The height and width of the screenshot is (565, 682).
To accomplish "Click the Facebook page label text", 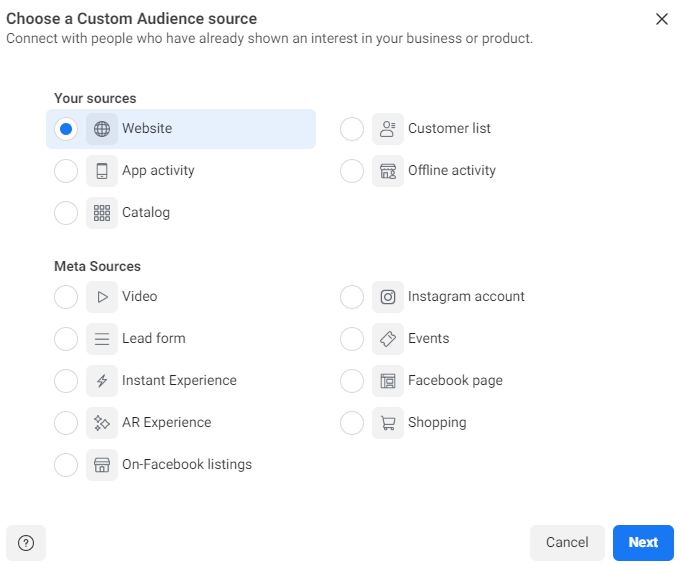I will [x=455, y=381].
